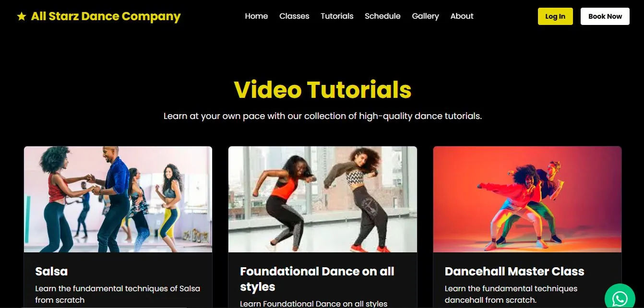Select the Salsa card title

click(51, 272)
